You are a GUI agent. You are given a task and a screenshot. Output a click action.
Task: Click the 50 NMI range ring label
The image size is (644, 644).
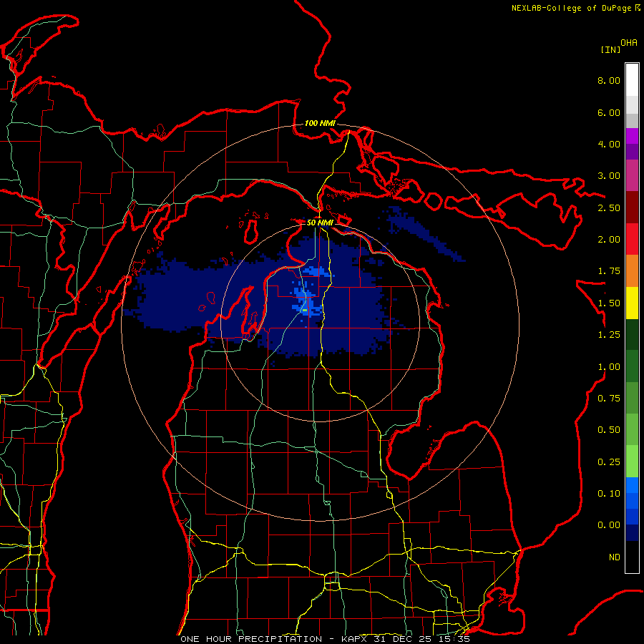[320, 223]
